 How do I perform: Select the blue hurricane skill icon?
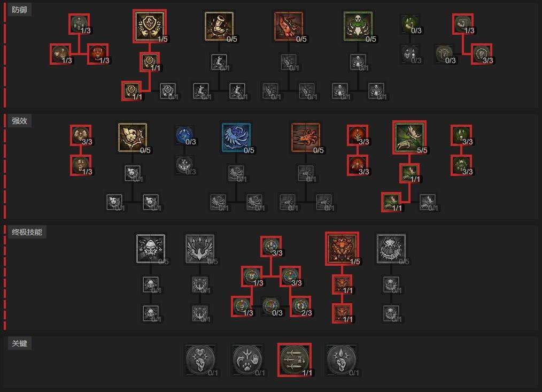(x=236, y=137)
